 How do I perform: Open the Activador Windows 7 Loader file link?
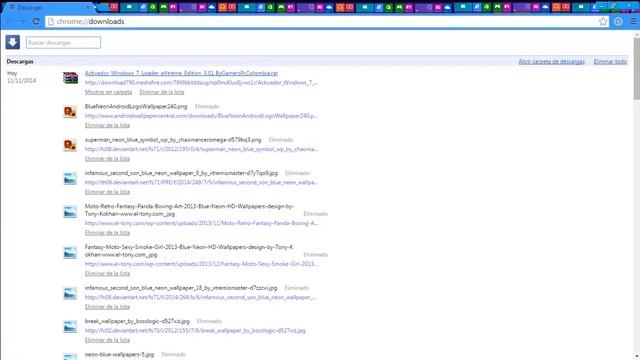(181, 73)
